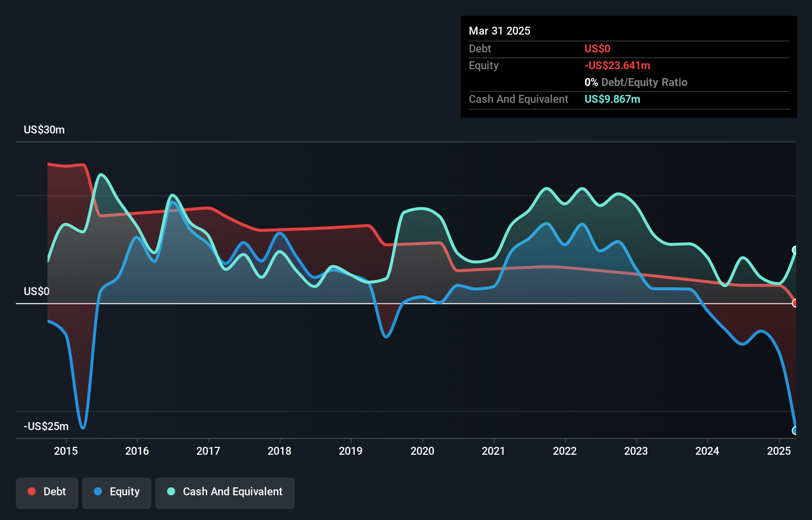Click the US$0 y-axis label

37,292
